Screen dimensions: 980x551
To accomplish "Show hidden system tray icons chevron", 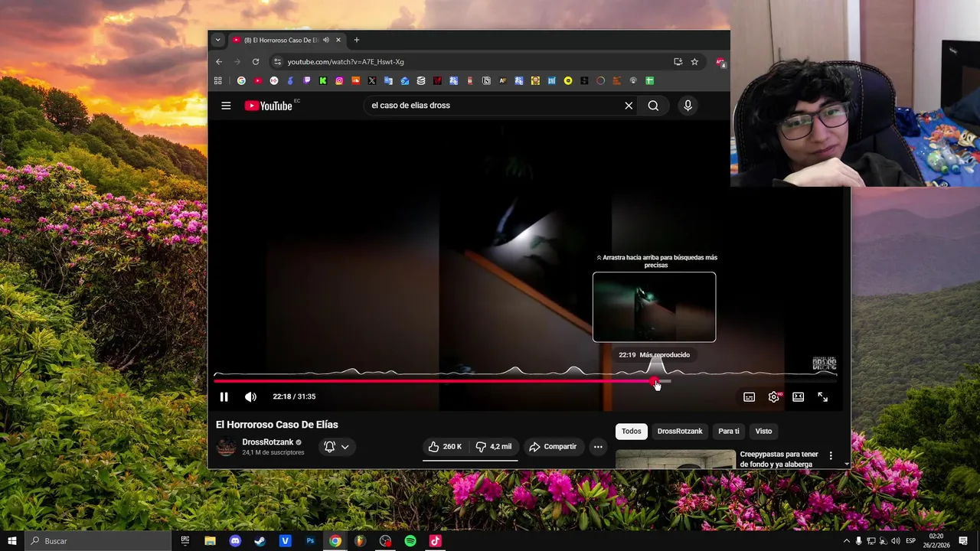I will (846, 541).
